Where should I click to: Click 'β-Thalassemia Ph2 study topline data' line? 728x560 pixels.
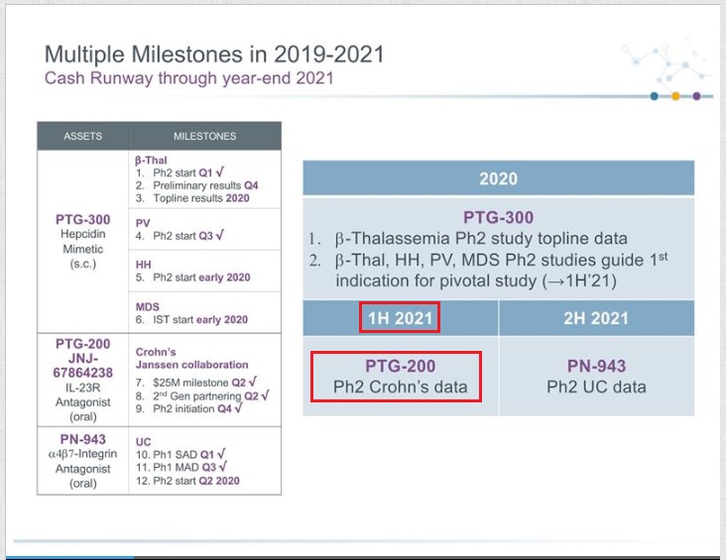[x=468, y=239]
